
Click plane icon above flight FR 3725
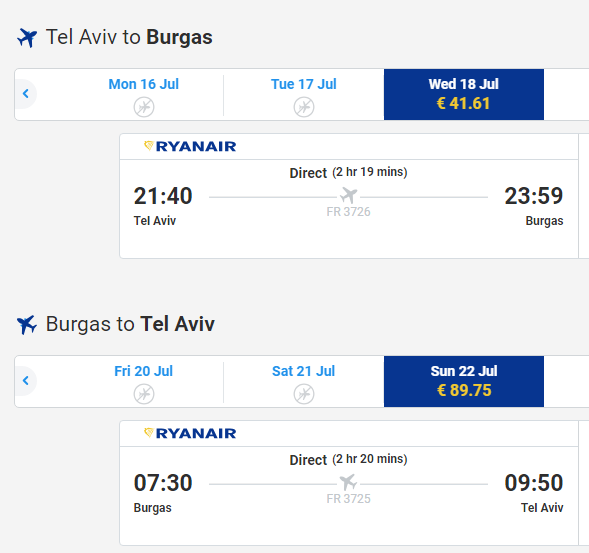coord(349,482)
